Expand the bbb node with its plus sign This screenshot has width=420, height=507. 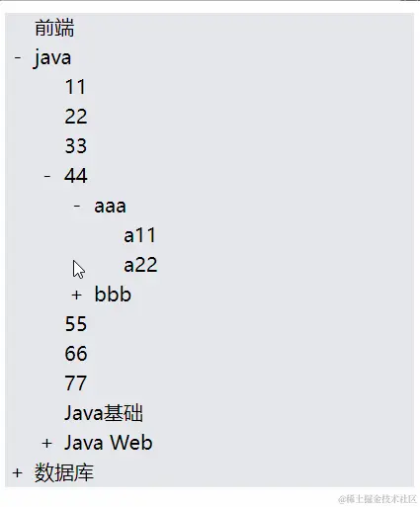pos(76,295)
